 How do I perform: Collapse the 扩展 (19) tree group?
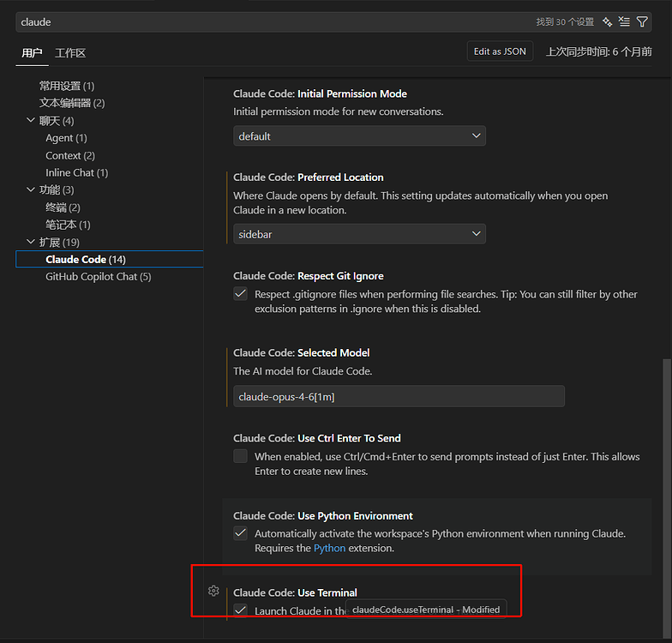click(31, 242)
